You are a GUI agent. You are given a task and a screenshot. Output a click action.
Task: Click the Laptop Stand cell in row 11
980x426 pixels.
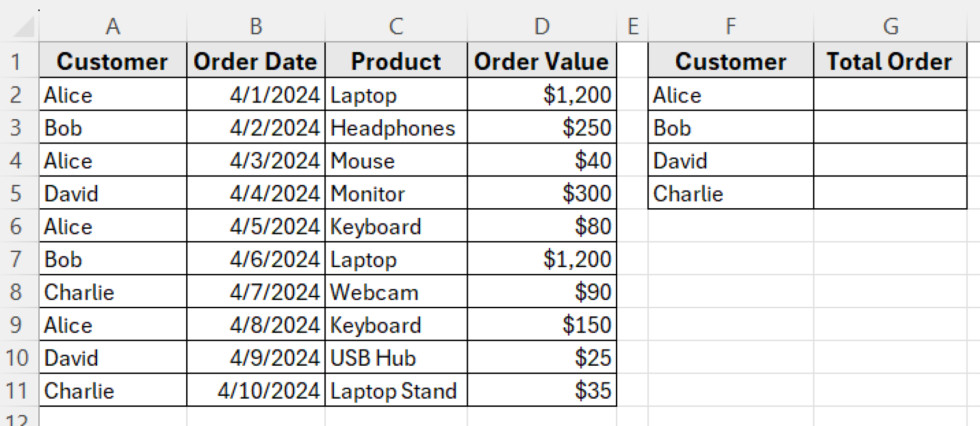396,390
